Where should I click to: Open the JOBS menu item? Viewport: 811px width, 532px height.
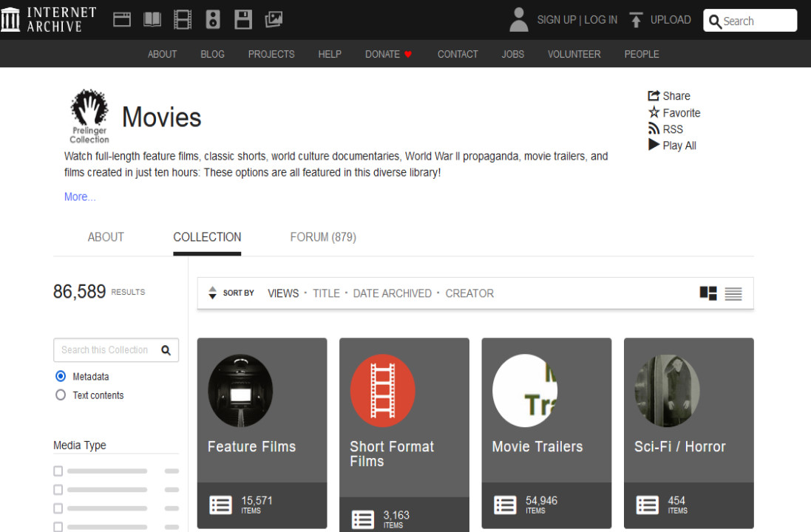pos(512,54)
